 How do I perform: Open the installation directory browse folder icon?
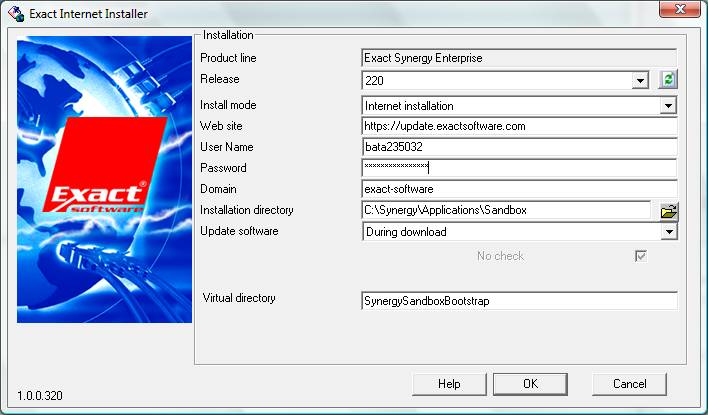pos(669,211)
